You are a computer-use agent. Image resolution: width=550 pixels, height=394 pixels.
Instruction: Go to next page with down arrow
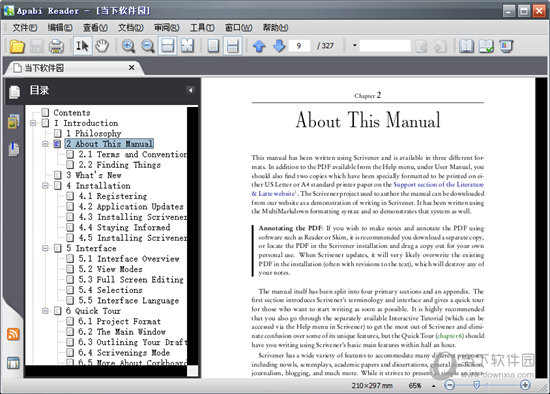279,46
